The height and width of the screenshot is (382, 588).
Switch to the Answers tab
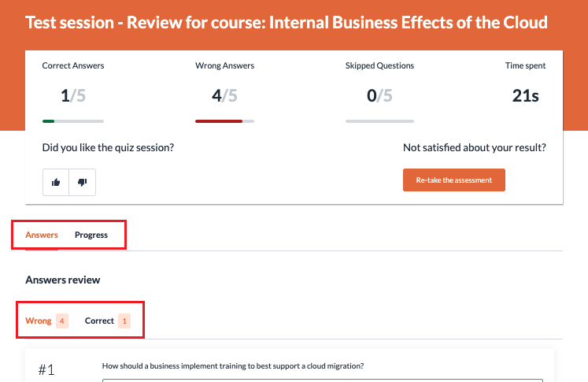click(42, 235)
